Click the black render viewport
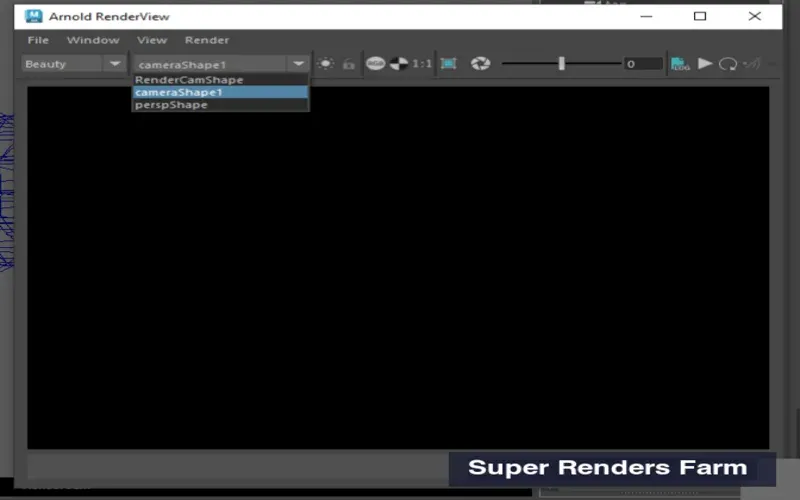This screenshot has width=800, height=500. [x=398, y=268]
